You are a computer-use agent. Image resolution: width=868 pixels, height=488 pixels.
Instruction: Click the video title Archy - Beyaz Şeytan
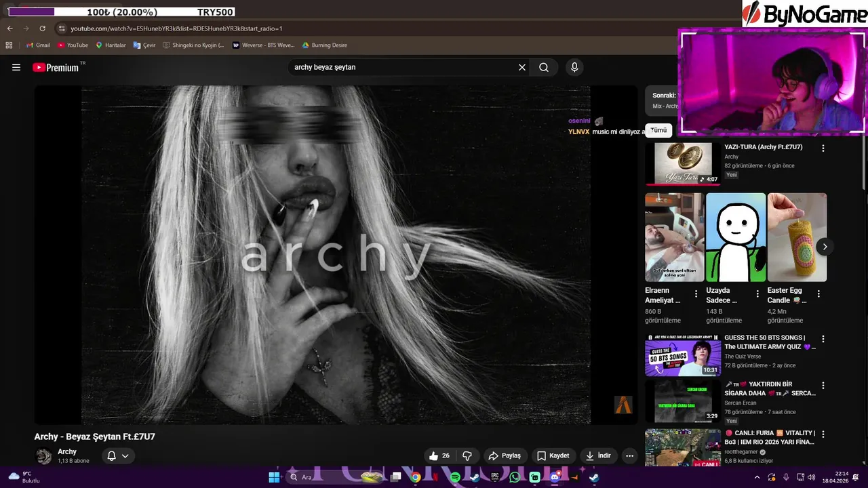pos(95,436)
